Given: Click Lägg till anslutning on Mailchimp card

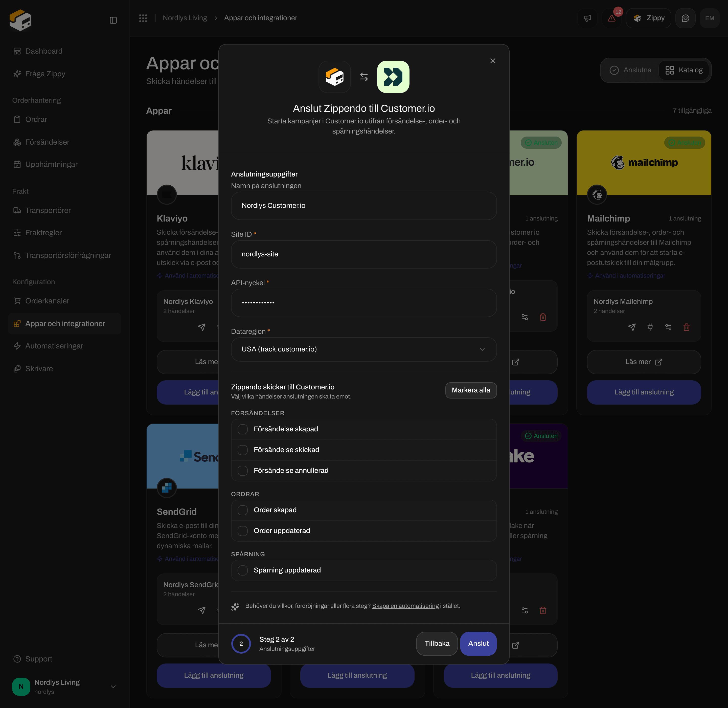Looking at the screenshot, I should coord(644,392).
